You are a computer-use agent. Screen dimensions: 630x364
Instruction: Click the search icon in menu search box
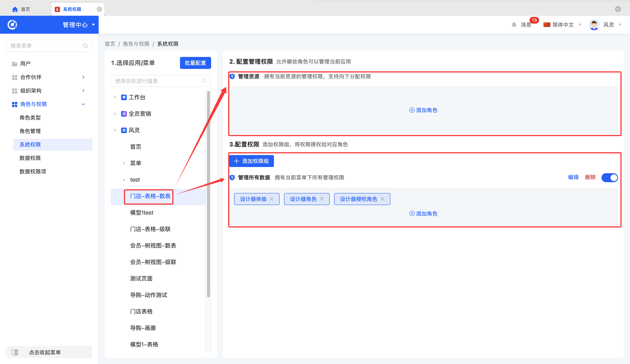85,46
